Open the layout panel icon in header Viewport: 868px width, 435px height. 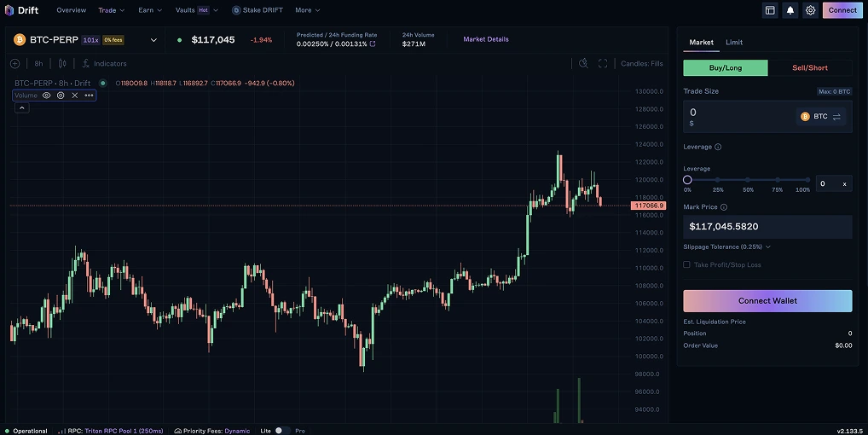[770, 10]
